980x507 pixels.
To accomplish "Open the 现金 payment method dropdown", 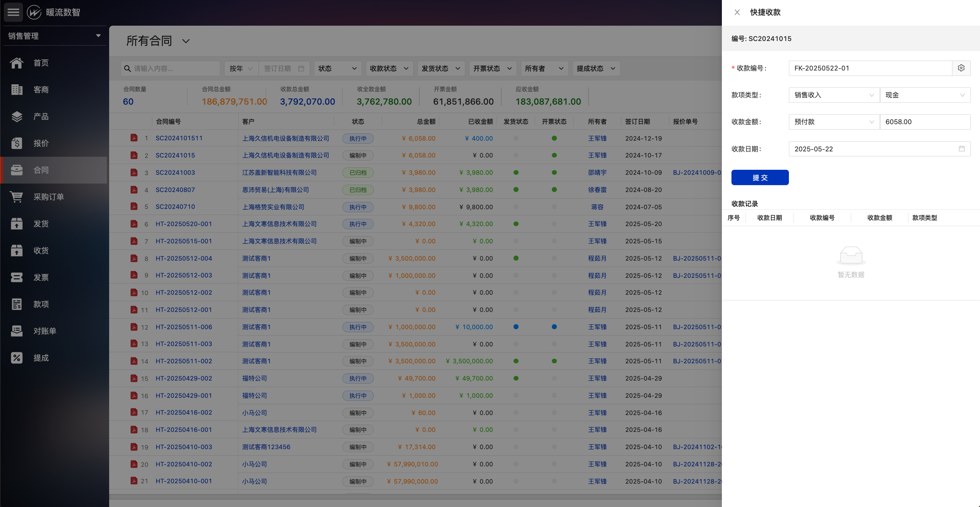I will [925, 95].
